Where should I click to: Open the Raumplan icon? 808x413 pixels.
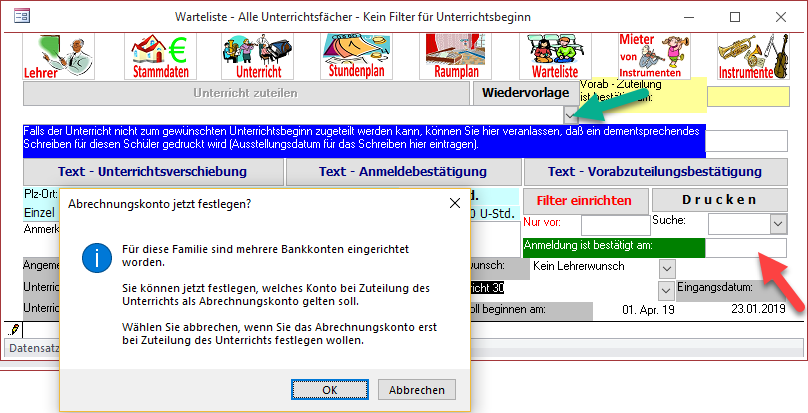(457, 57)
